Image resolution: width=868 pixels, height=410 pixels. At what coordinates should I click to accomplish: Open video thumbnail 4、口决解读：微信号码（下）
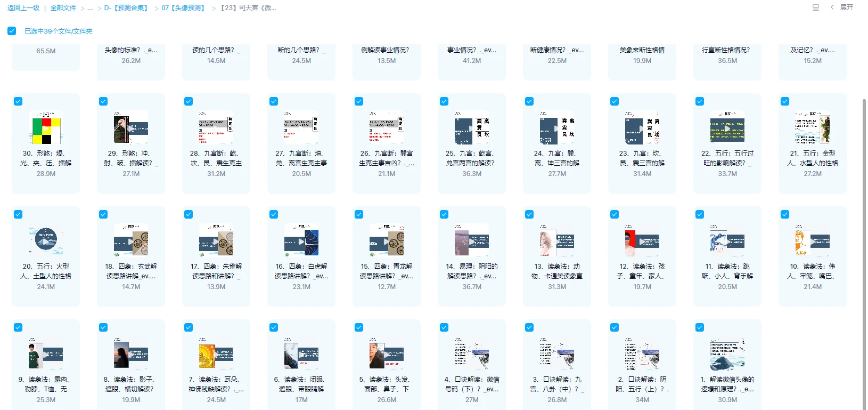472,354
